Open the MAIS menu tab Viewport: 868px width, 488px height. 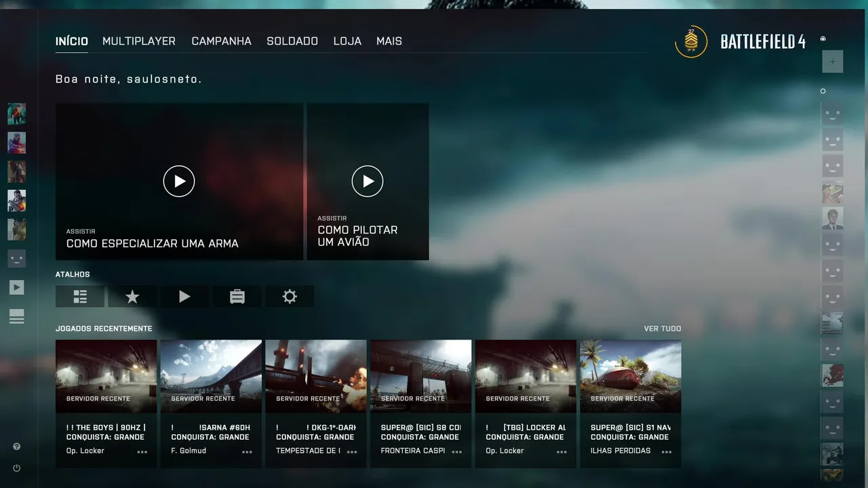click(389, 41)
